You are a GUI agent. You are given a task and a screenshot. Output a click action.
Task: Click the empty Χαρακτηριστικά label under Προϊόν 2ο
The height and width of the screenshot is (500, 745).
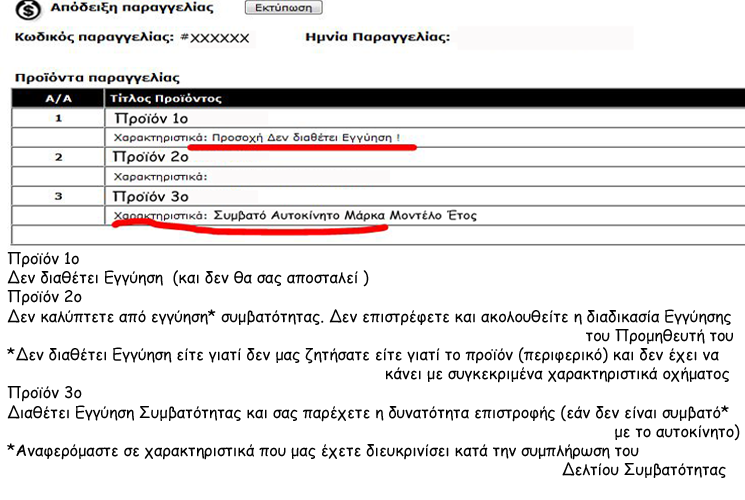(161, 177)
